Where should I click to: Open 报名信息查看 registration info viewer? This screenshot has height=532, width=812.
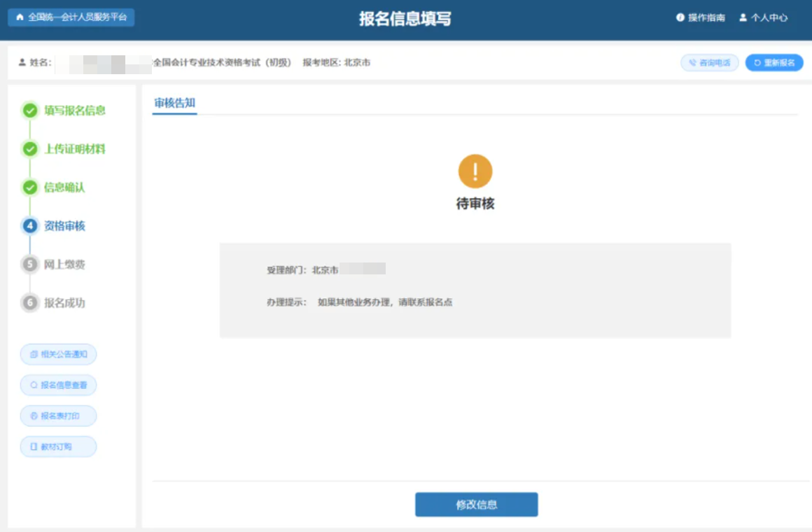[58, 385]
